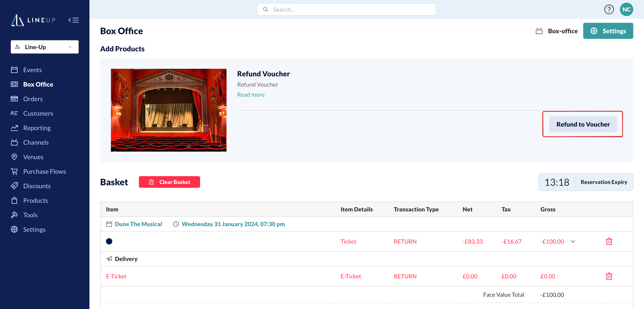The height and width of the screenshot is (309, 644).
Task: Click the Purchase Flows cart icon
Action: pos(14,171)
